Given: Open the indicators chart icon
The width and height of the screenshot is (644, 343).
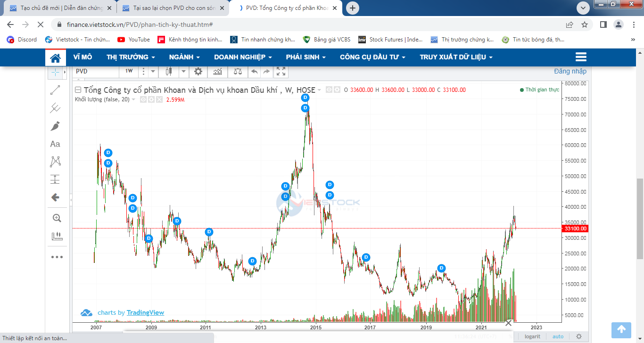Looking at the screenshot, I should pos(217,72).
